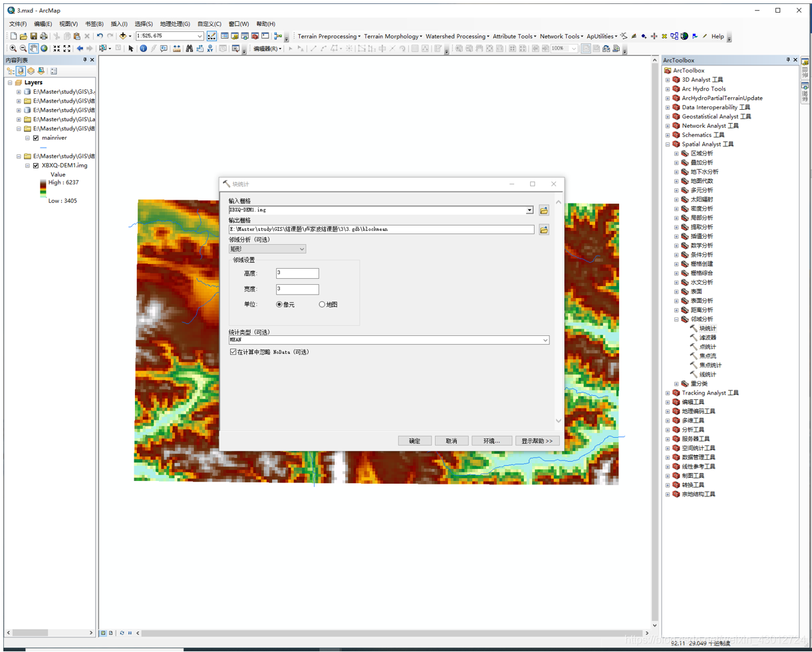Browse for output raster folder icon
The height and width of the screenshot is (652, 812).
544,230
